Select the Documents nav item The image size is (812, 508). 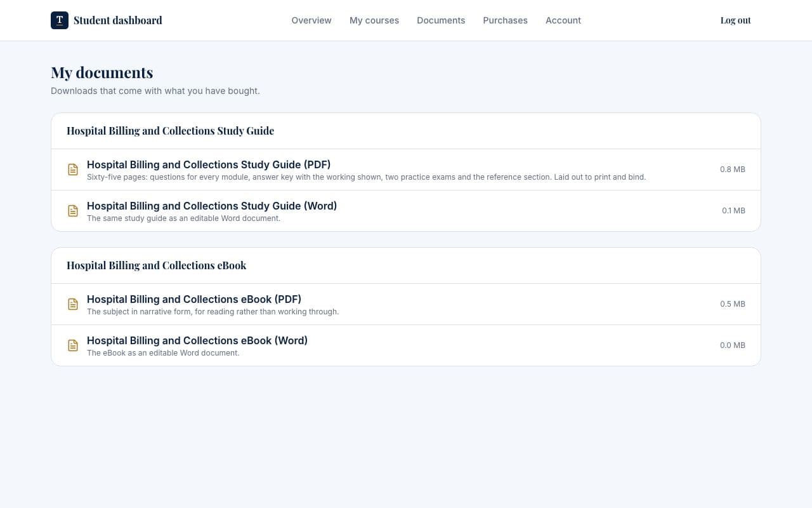pos(441,20)
